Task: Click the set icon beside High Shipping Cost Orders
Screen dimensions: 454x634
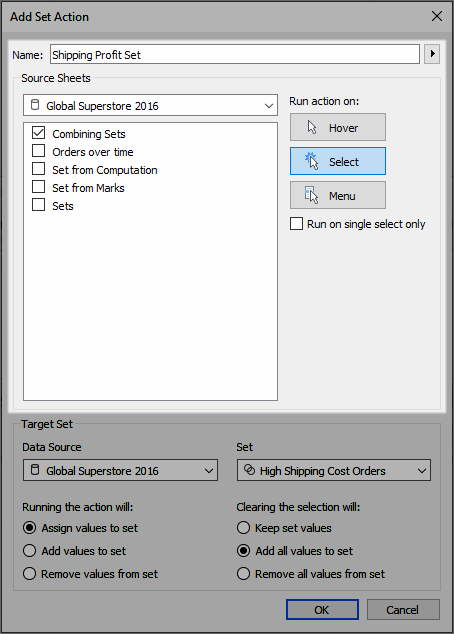Action: coord(249,470)
